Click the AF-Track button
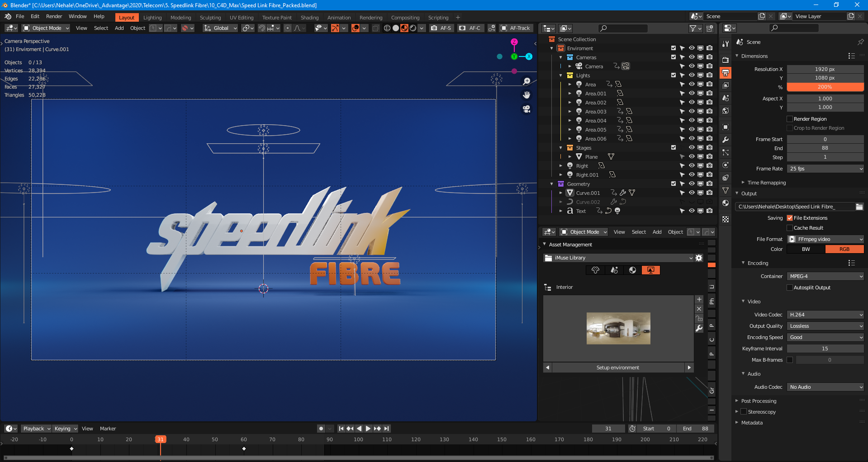Viewport: 868px width, 462px height. pyautogui.click(x=515, y=28)
